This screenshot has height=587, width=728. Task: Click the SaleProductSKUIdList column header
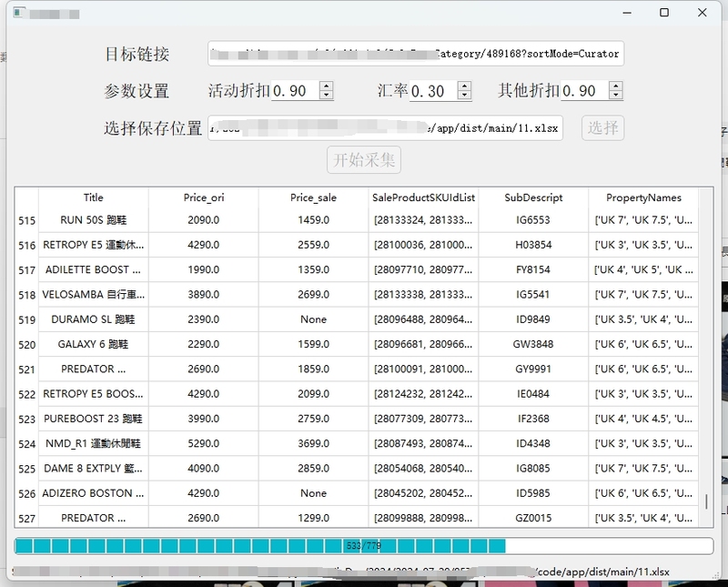click(x=423, y=197)
